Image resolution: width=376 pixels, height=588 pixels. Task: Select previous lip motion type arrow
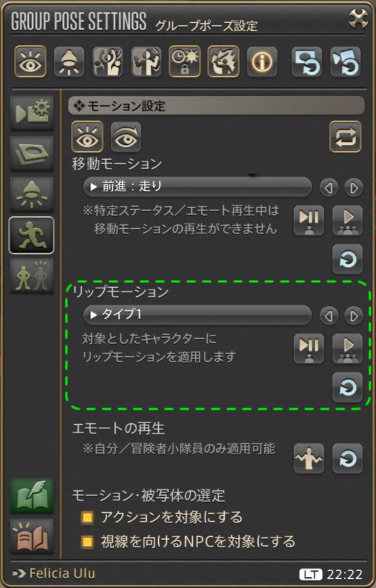click(x=329, y=316)
